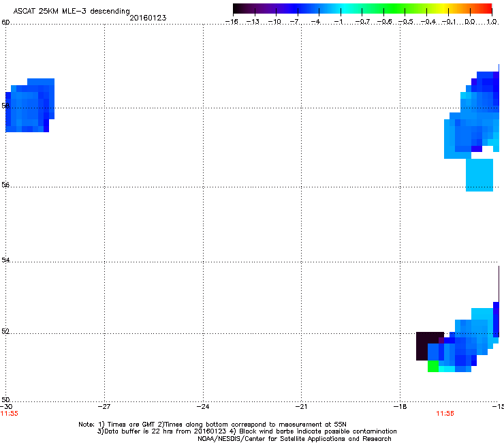
Task: Click the latitude label 52
Action: click(x=5, y=331)
